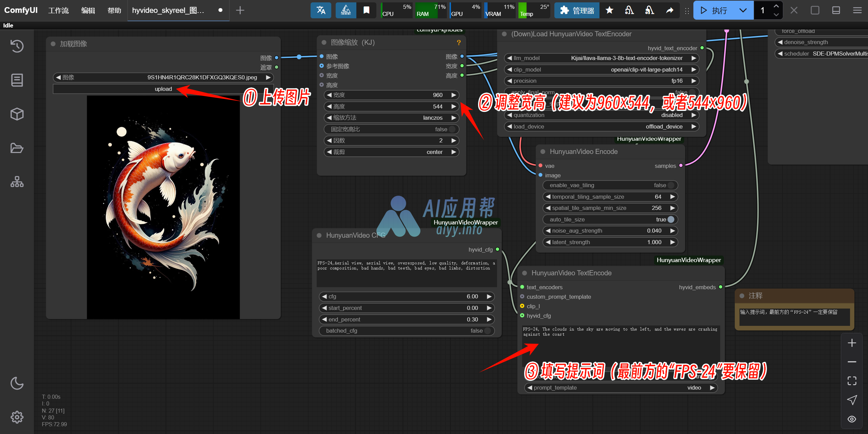Click the second free memory icon
Viewport: 868px width, 434px height.
[x=649, y=10]
